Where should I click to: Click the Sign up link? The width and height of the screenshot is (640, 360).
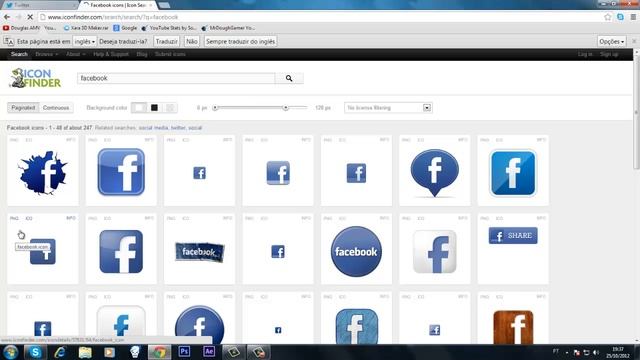click(609, 54)
